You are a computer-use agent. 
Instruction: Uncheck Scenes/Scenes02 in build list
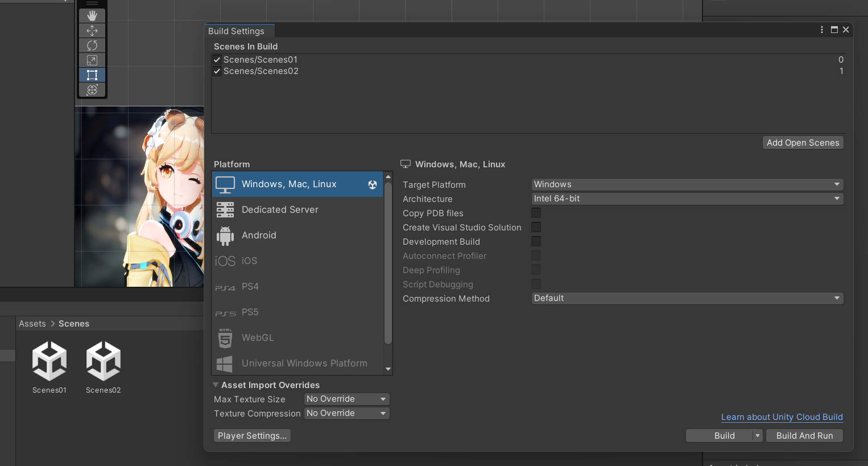tap(217, 71)
